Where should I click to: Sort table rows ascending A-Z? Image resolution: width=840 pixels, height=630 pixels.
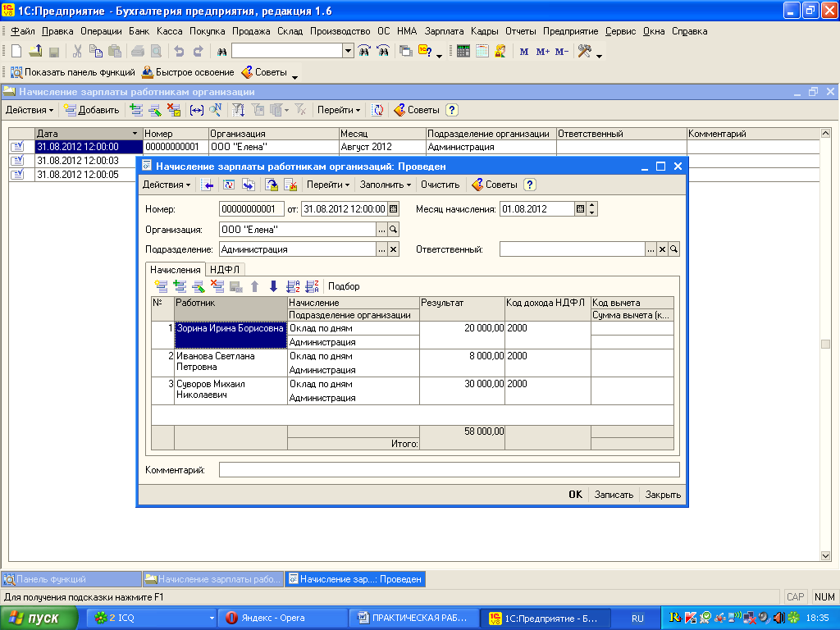pyautogui.click(x=293, y=286)
